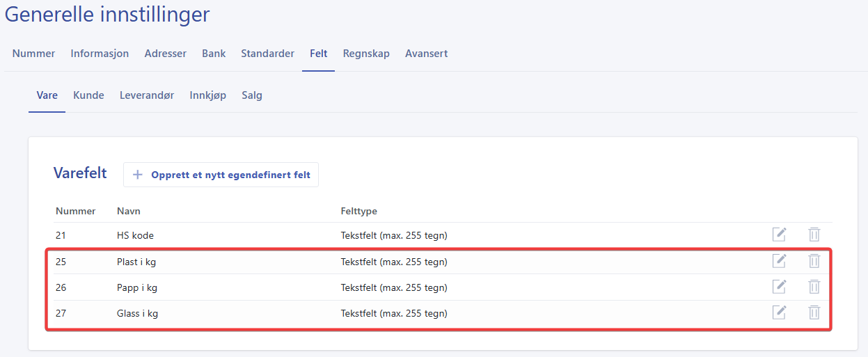Switch to the Informasjon tab
Image resolution: width=868 pixels, height=357 pixels.
(x=100, y=54)
